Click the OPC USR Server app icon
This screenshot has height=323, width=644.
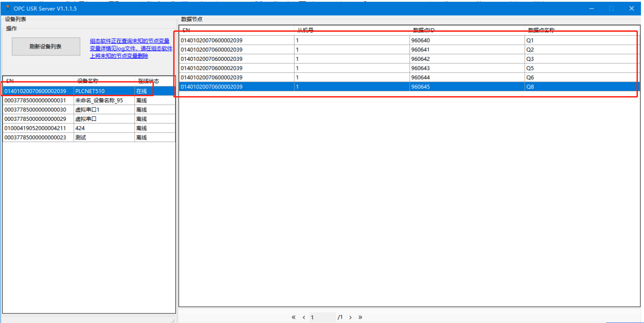coord(7,8)
